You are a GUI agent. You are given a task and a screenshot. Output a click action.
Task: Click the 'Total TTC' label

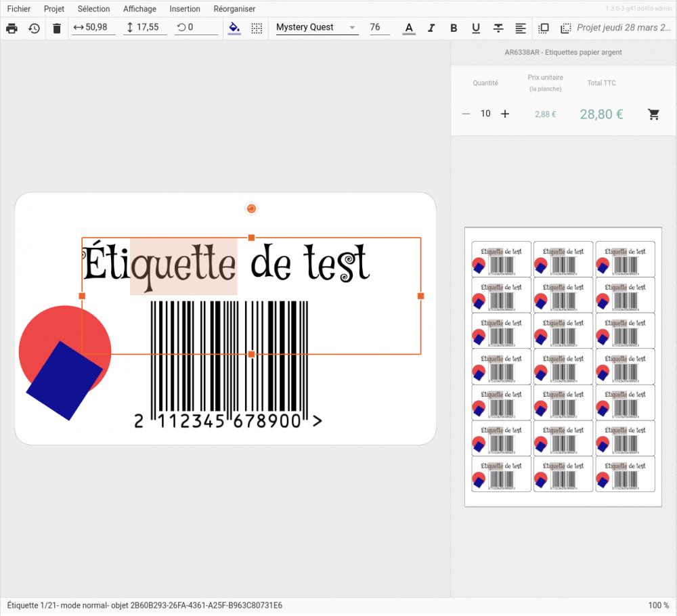601,83
